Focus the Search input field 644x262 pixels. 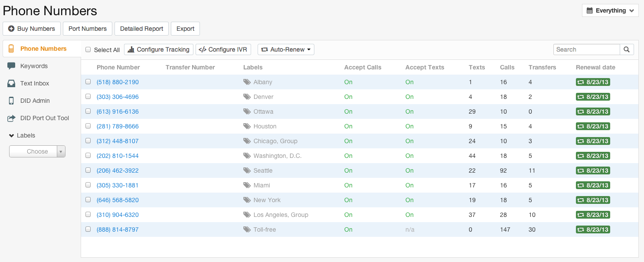coord(586,49)
